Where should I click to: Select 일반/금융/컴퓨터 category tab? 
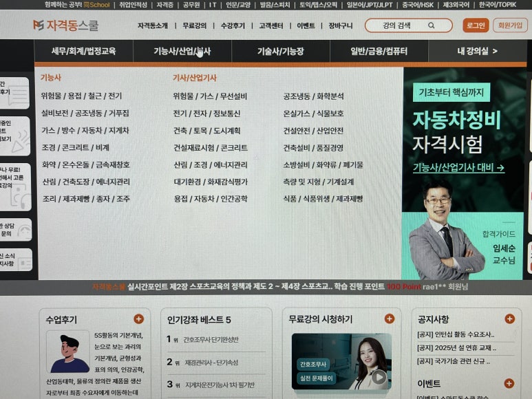click(379, 51)
